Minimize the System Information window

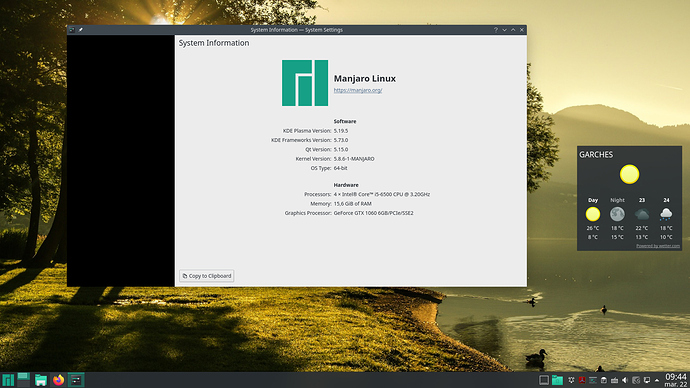(504, 30)
